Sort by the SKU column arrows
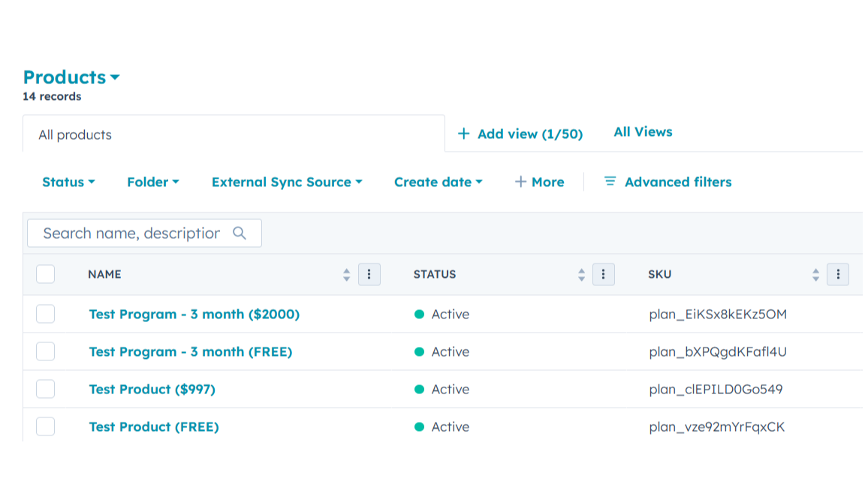 pyautogui.click(x=815, y=274)
